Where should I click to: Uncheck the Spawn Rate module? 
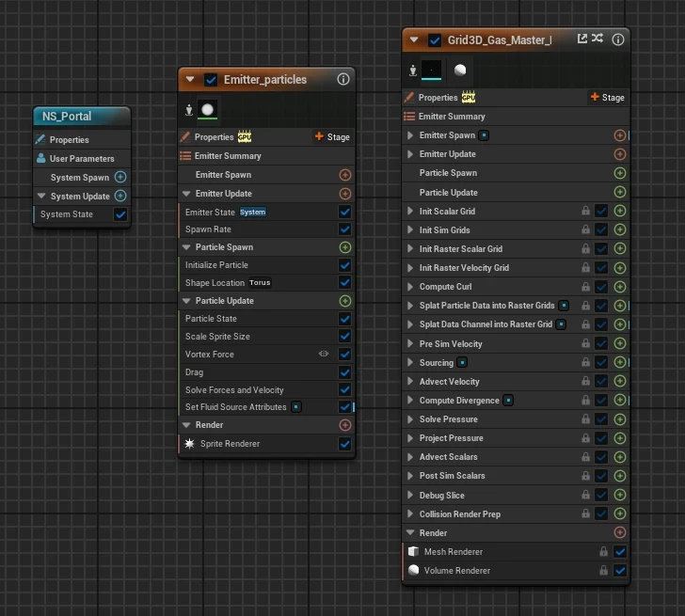(x=344, y=229)
